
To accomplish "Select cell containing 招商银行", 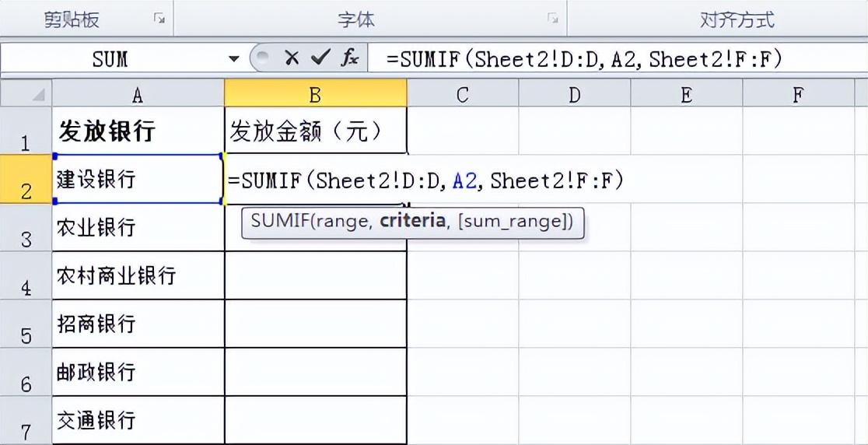I will coord(138,324).
